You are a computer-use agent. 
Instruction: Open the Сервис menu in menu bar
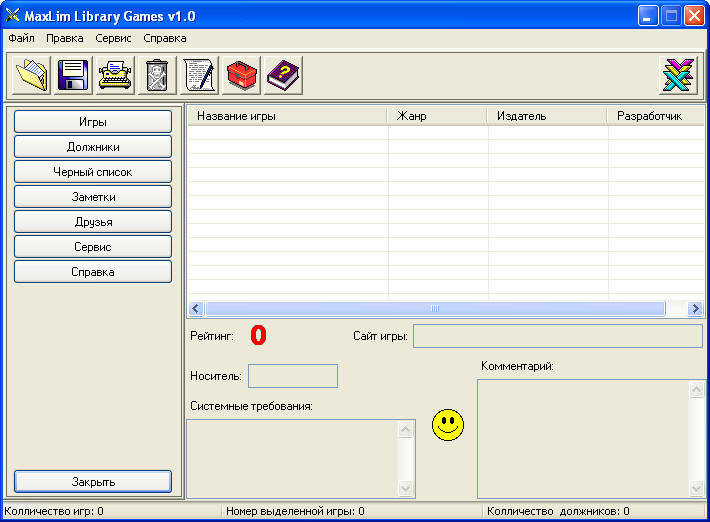[x=113, y=38]
